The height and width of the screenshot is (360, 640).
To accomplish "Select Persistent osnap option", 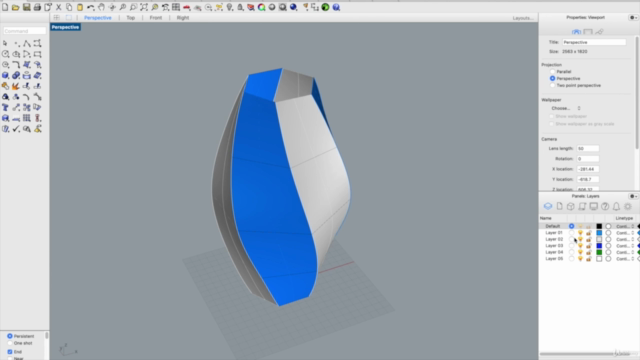I will 10,336.
